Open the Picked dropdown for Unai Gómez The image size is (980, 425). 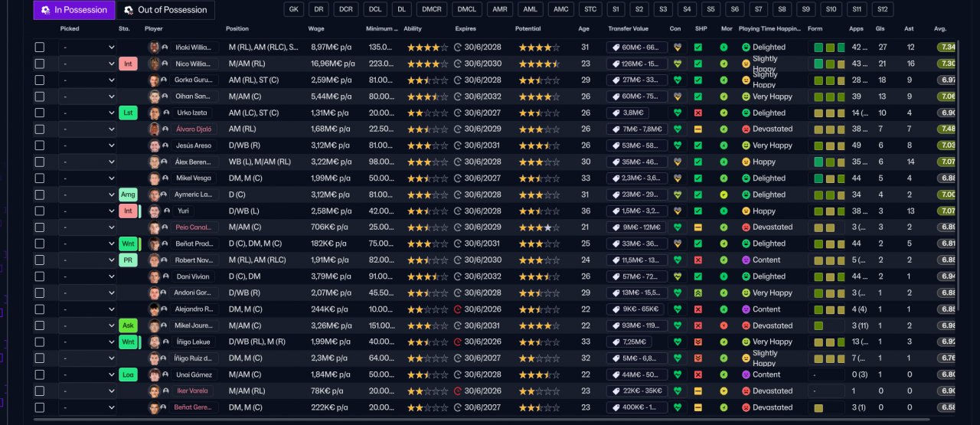click(x=88, y=374)
